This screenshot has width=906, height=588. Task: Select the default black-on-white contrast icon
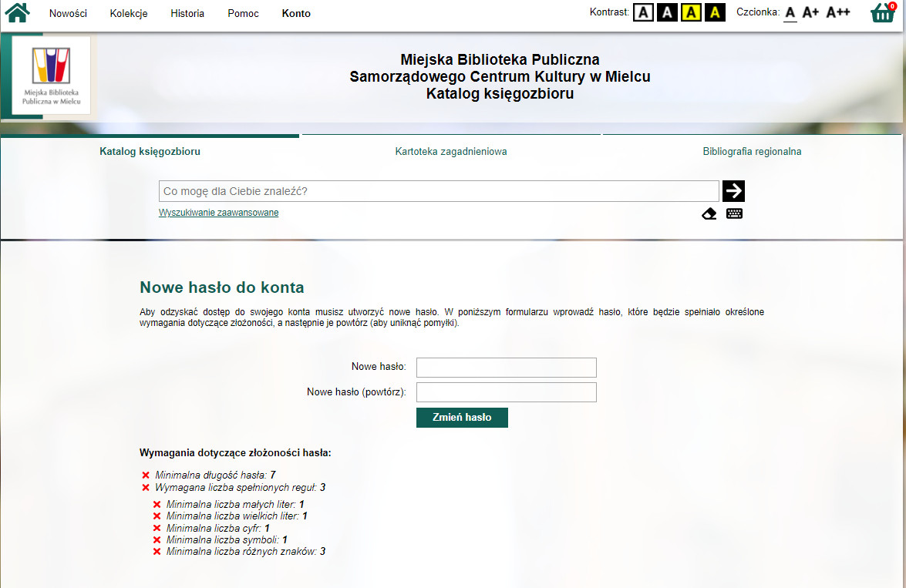click(644, 12)
